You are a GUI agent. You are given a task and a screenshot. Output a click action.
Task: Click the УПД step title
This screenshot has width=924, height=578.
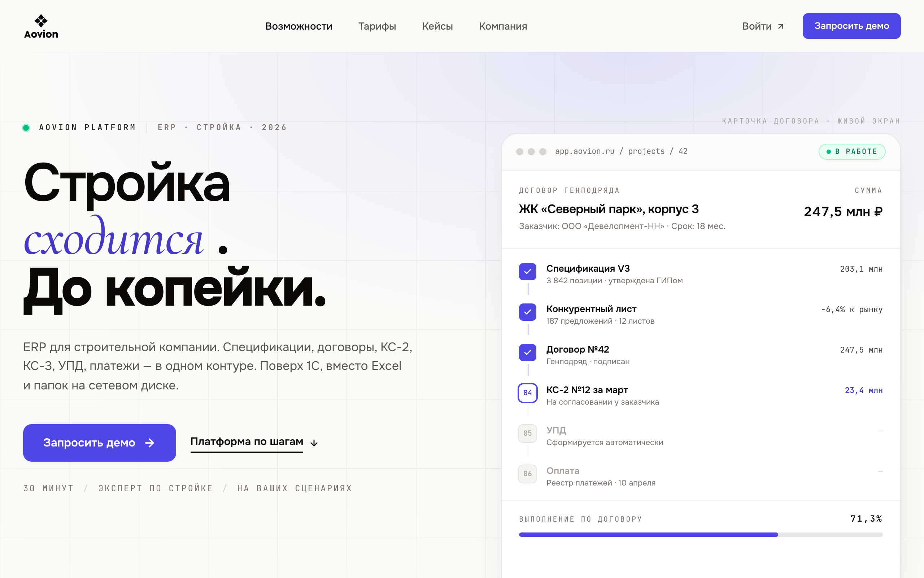tap(556, 431)
